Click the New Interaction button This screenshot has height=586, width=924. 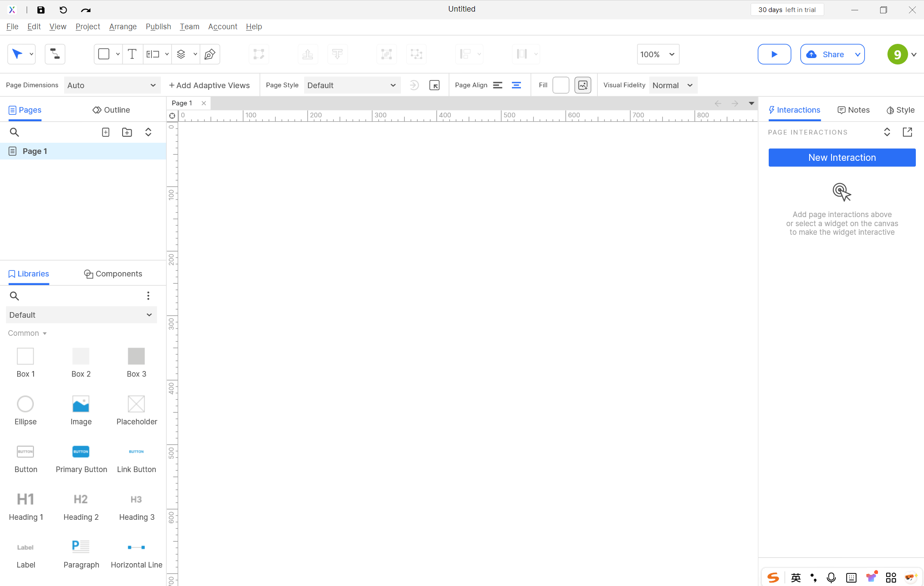(841, 157)
